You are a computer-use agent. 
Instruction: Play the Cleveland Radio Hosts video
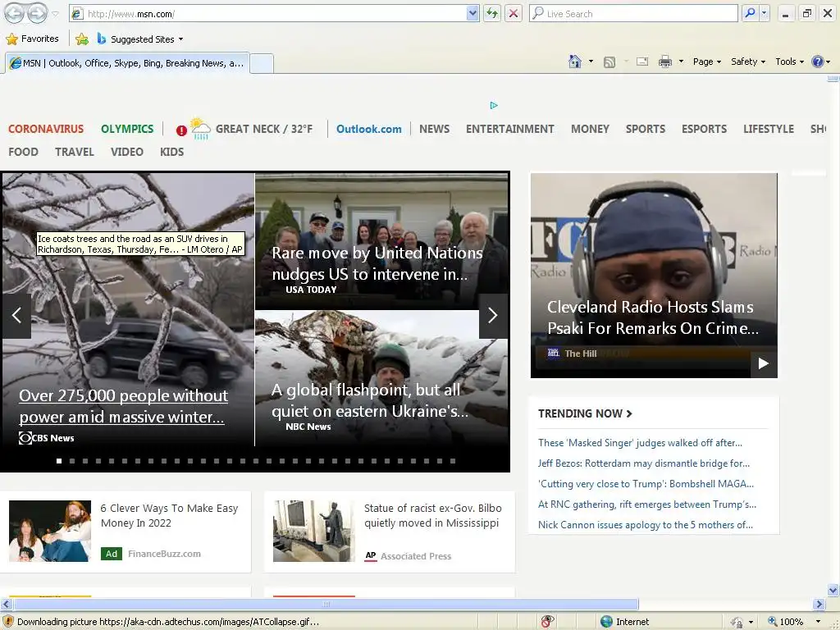pyautogui.click(x=764, y=363)
